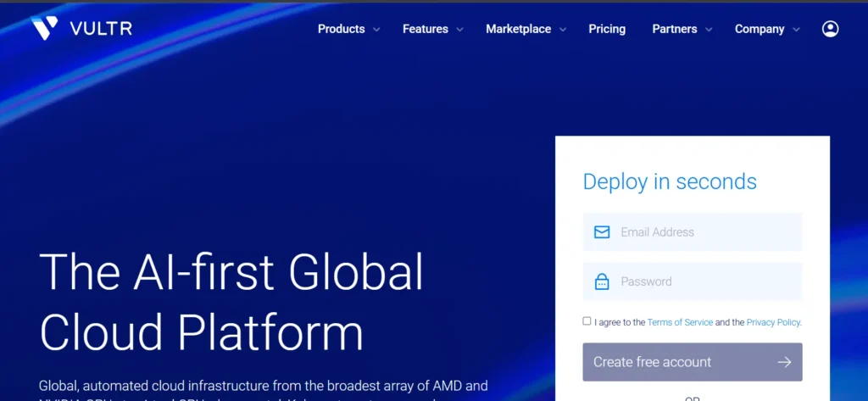The width and height of the screenshot is (868, 401).
Task: Open the Partners menu
Action: point(674,29)
